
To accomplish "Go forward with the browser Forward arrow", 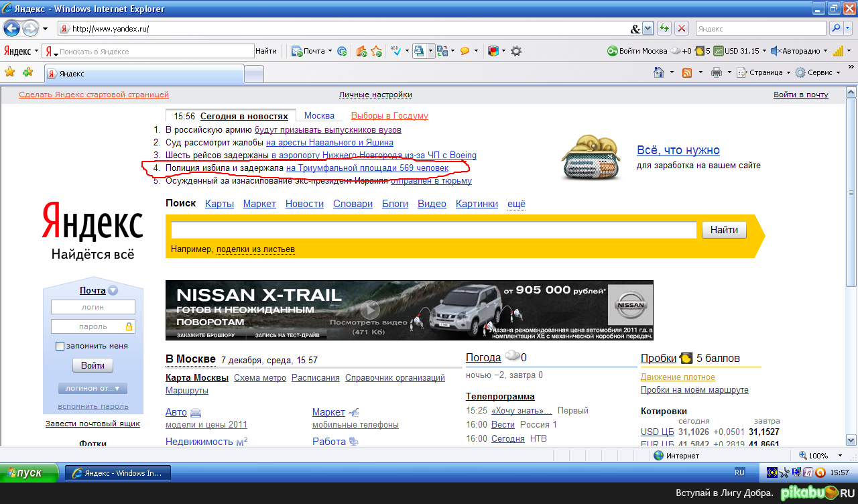I will [x=30, y=29].
